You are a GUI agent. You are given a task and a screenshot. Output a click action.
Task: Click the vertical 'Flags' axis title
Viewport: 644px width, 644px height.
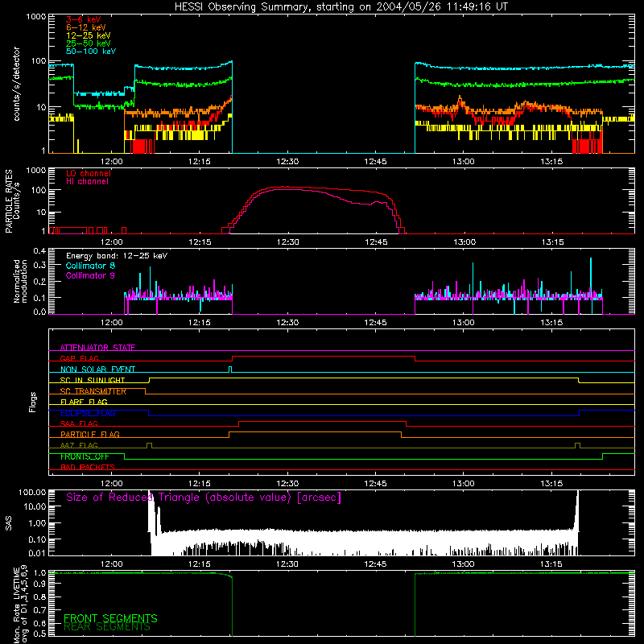32,402
